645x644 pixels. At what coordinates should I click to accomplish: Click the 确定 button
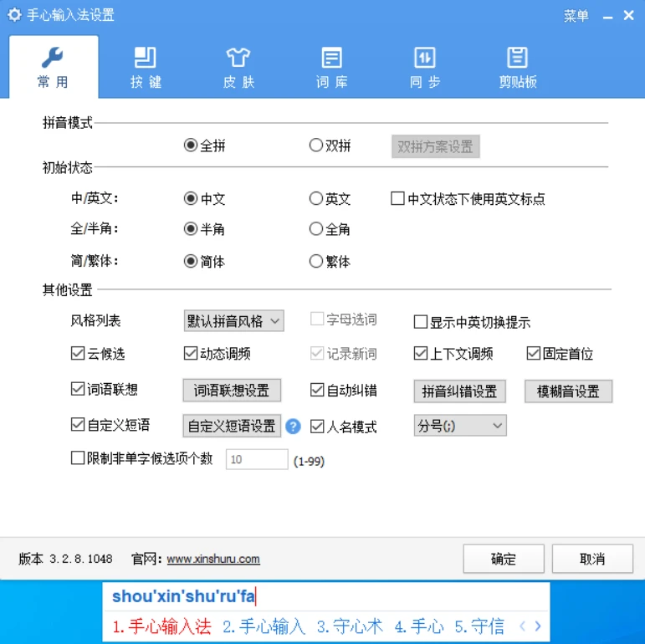pyautogui.click(x=504, y=559)
